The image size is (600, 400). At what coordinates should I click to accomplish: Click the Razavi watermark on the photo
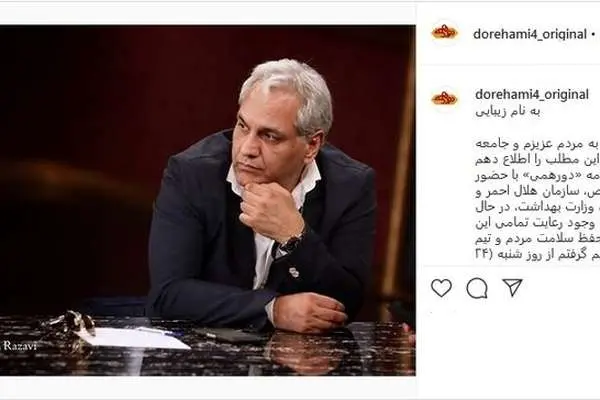tap(20, 346)
